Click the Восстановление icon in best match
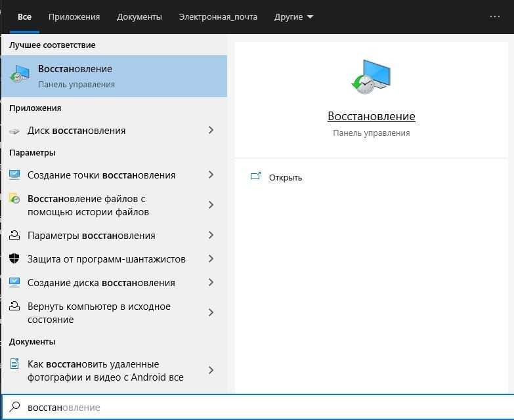This screenshot has height=420, width=514. pyautogui.click(x=20, y=73)
